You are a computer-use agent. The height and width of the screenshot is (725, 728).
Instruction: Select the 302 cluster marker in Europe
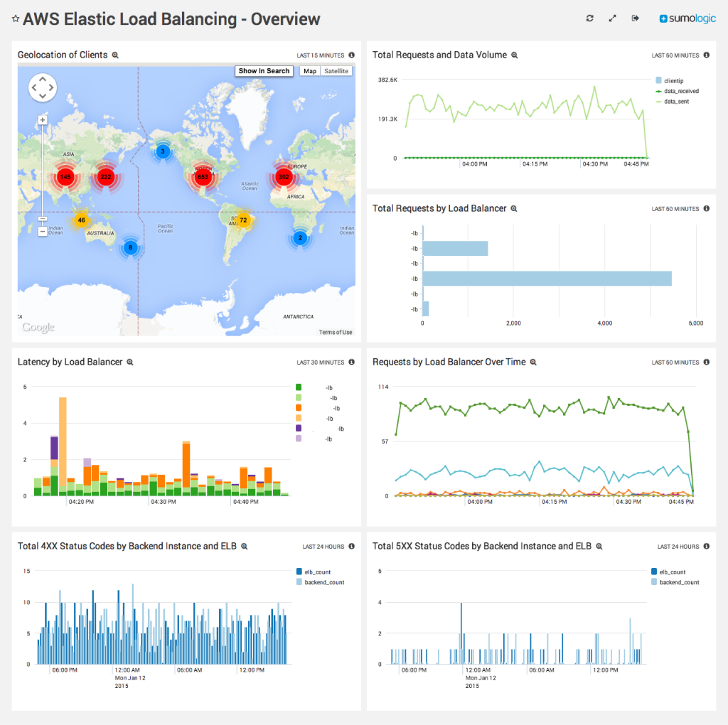[x=284, y=177]
